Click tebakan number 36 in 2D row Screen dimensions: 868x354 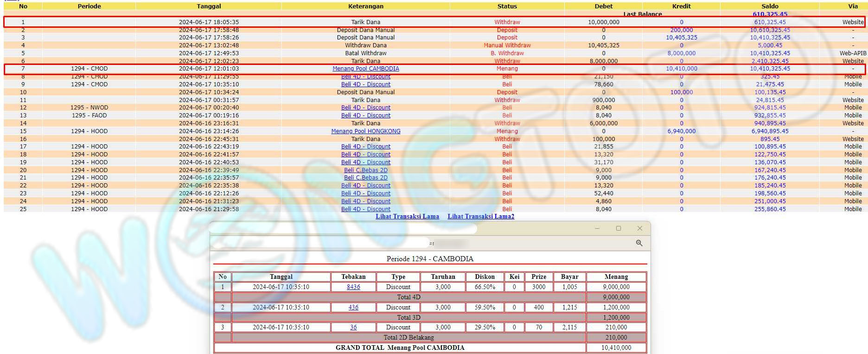point(353,328)
